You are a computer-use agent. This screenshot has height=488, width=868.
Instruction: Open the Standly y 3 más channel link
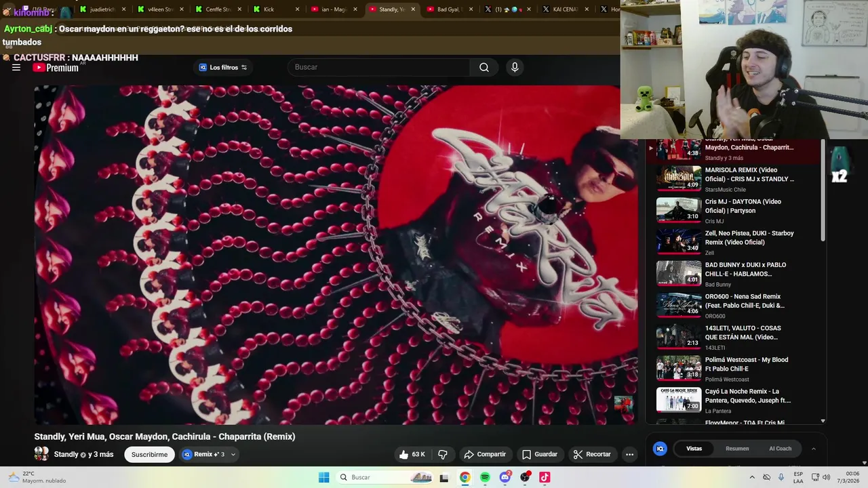[83, 454]
